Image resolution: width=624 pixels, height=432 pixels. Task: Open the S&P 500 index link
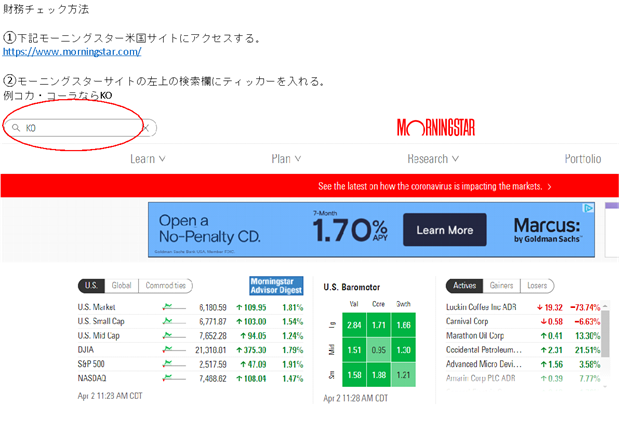coord(91,364)
